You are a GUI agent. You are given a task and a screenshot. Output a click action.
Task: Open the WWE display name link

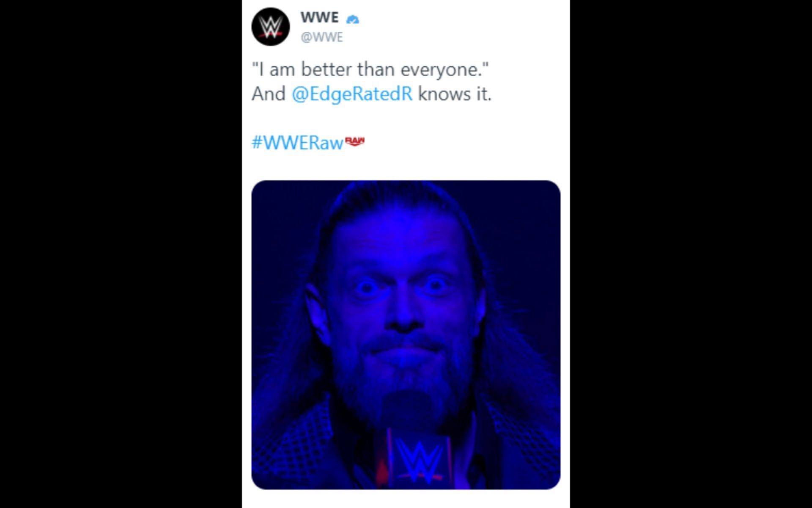(x=319, y=17)
